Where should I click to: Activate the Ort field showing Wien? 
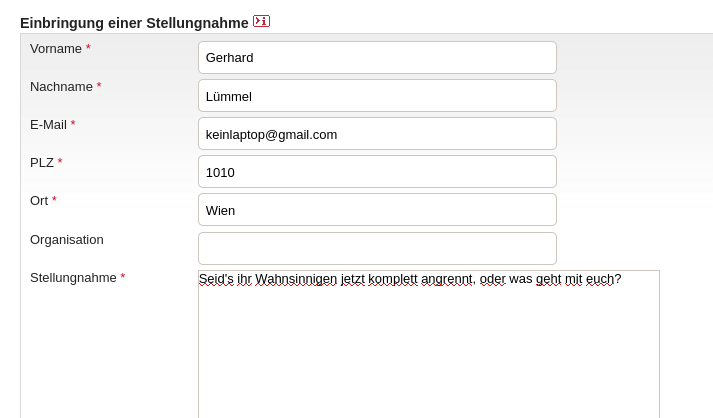377,210
